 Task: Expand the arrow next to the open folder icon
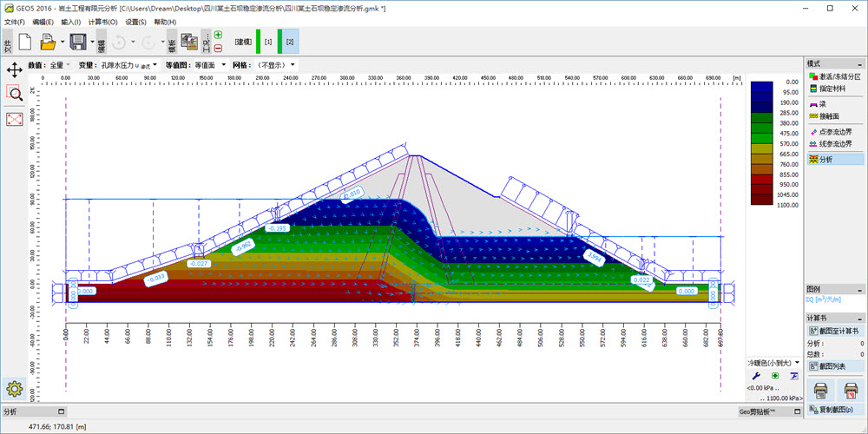[x=62, y=42]
